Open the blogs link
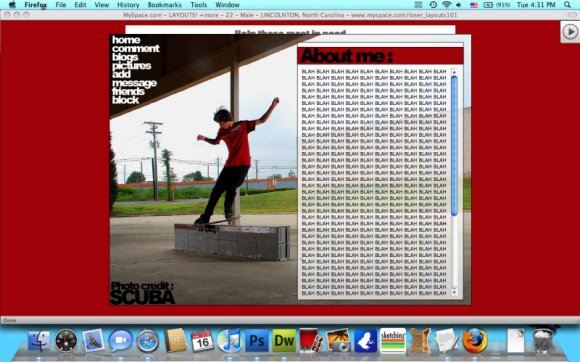The height and width of the screenshot is (362, 580). pos(125,57)
